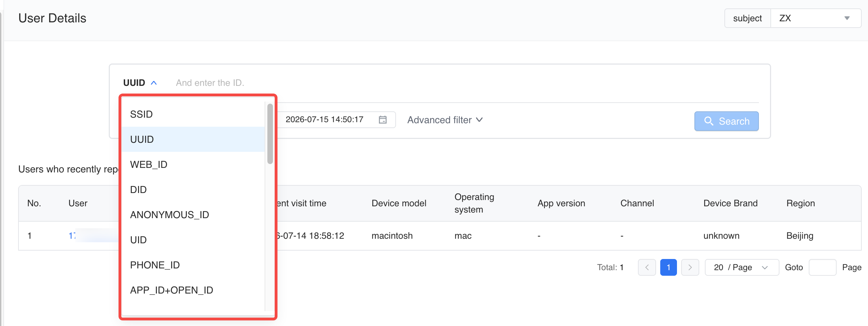Screen dimensions: 868x326
Task: Select WEB_ID from the list
Action: pyautogui.click(x=193, y=164)
